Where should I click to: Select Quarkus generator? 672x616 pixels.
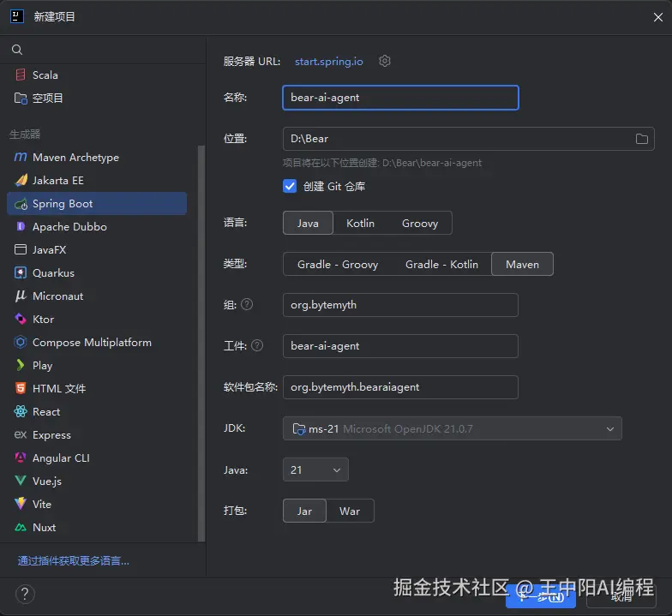tap(97, 272)
